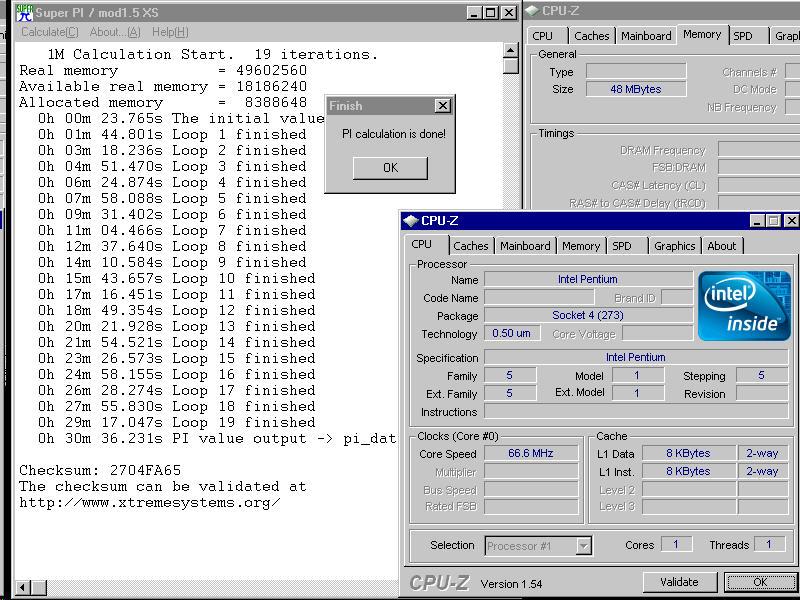Maximize the Super PI window

click(x=491, y=13)
